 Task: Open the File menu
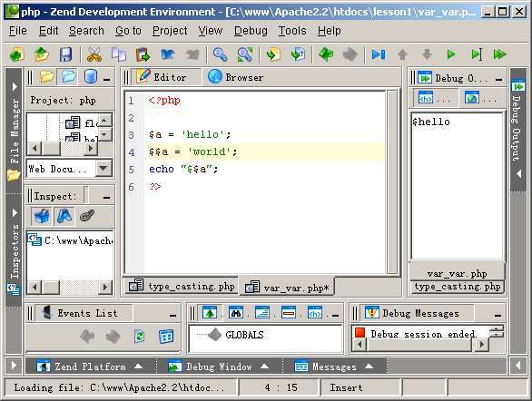(17, 31)
